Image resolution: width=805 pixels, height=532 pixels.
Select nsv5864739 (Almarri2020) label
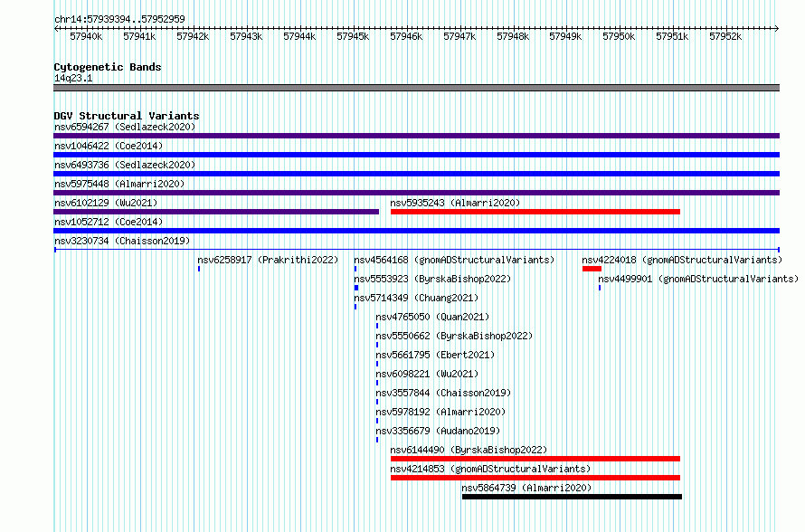(x=526, y=488)
